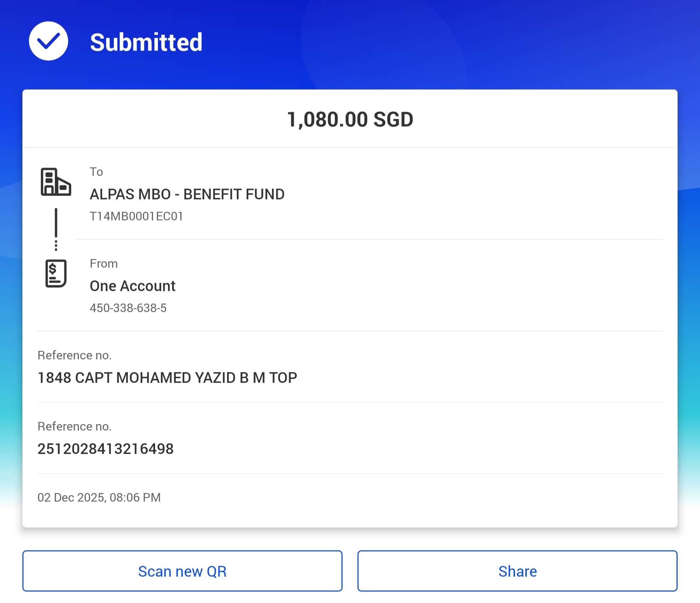The image size is (700, 603).
Task: Select reference 1848 CAPT MOHAMED YAZID B M TOP
Action: (167, 378)
